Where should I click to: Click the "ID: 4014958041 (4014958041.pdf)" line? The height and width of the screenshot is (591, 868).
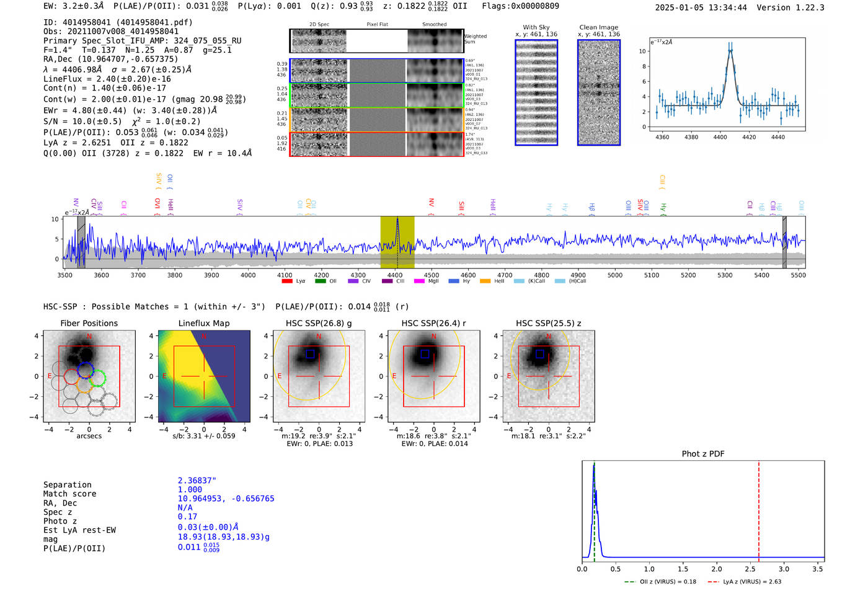point(118,22)
